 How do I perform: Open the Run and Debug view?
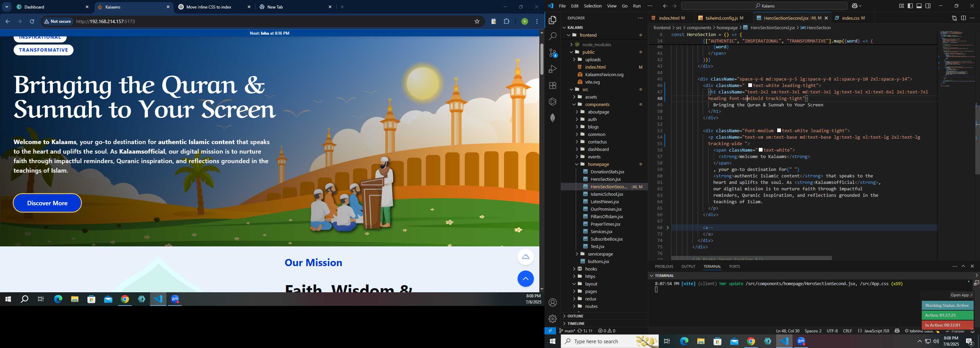552,69
